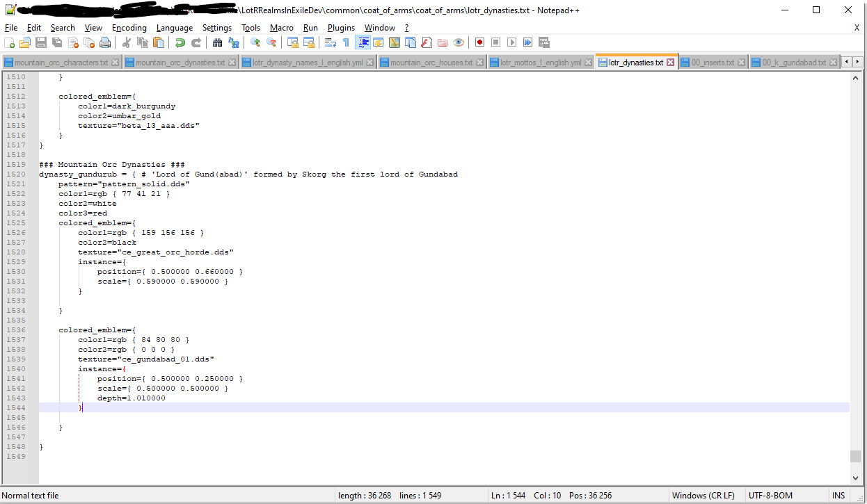Open the Encoding menu
867x504 pixels.
(129, 28)
